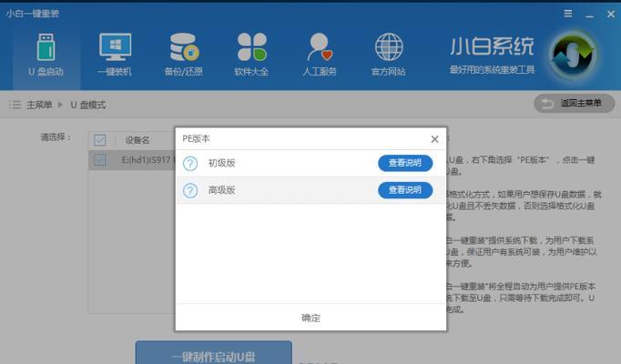The width and height of the screenshot is (621, 364).
Task: Click the round 小白系统 logo icon
Action: click(x=574, y=56)
